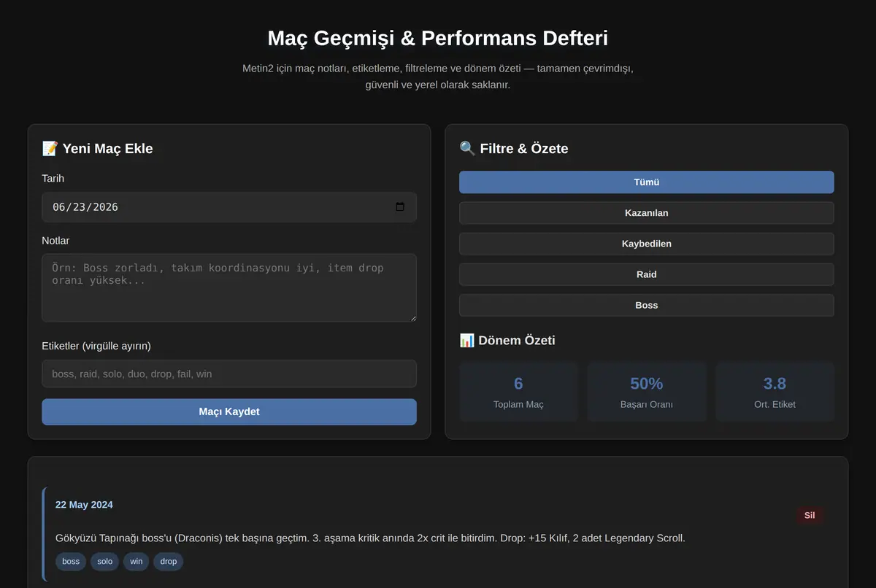
Task: Select the Tümü filter
Action: click(647, 182)
